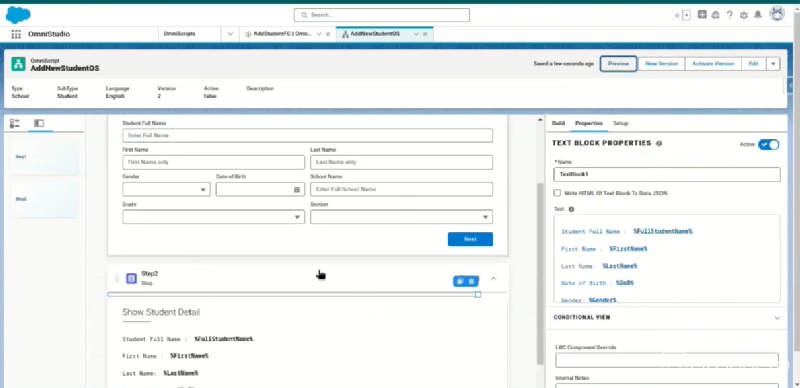The height and width of the screenshot is (388, 800).
Task: Click the OmniScript header icon
Action: point(18,64)
